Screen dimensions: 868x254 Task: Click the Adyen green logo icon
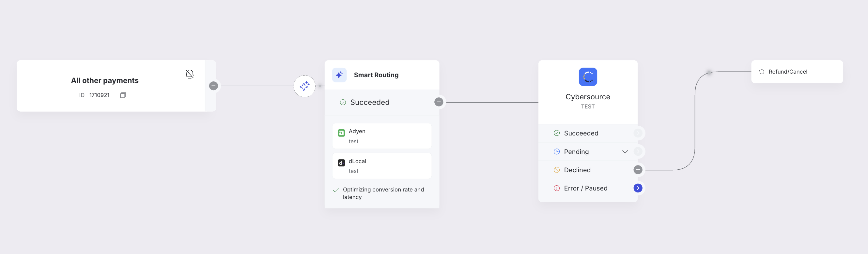(x=341, y=133)
